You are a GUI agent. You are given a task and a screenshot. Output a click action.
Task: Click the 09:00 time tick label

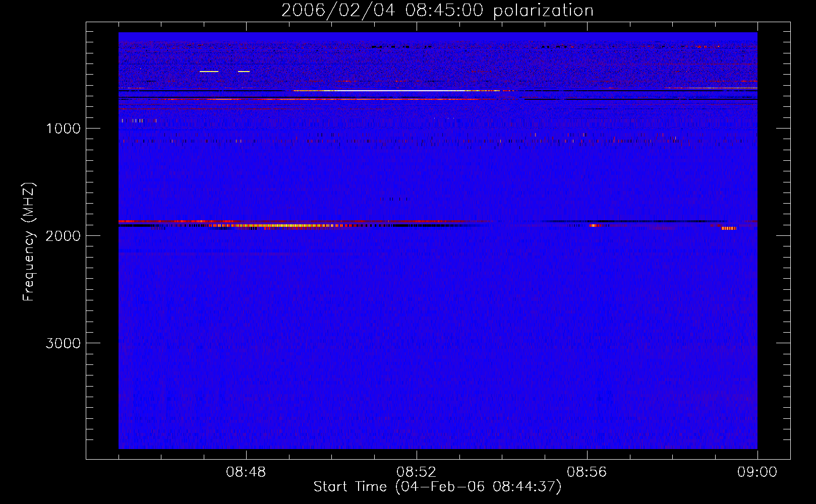pyautogui.click(x=757, y=472)
